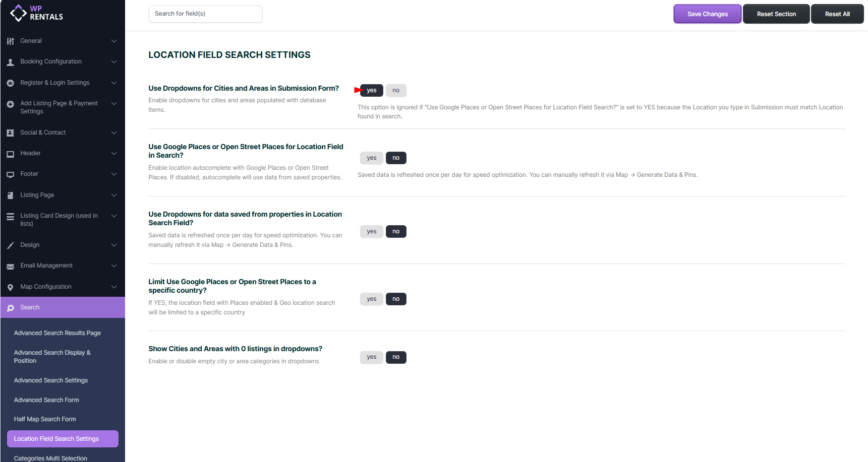Click the Save Changes button
Image resolution: width=868 pixels, height=462 pixels.
click(x=707, y=14)
